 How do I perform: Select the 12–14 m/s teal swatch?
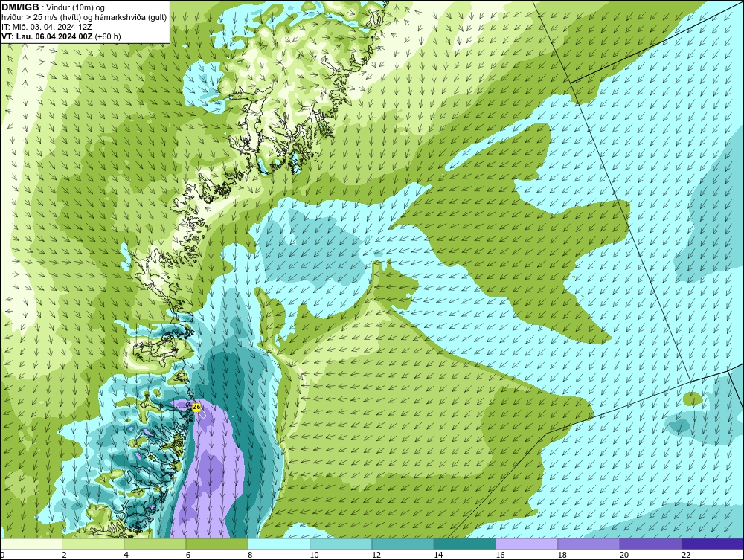(403, 544)
